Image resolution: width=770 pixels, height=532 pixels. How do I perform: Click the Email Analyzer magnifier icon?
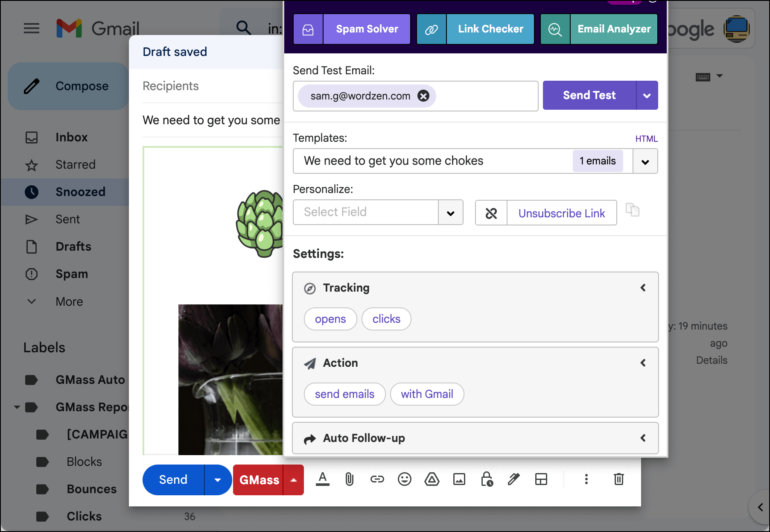(x=555, y=29)
